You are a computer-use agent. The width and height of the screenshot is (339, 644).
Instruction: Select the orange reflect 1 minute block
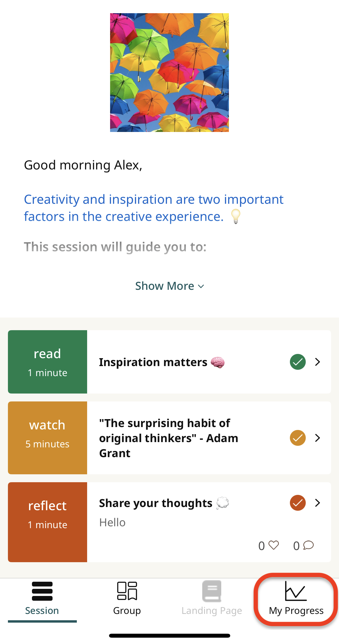(48, 522)
